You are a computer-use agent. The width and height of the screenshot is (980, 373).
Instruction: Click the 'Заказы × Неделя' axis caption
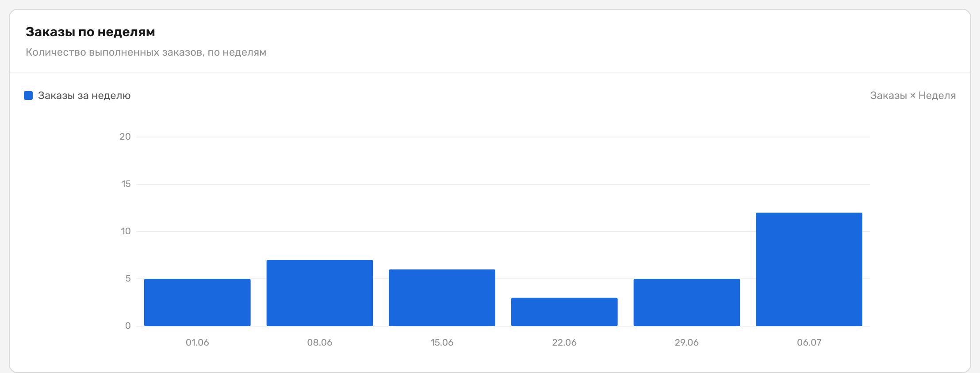[x=913, y=95]
